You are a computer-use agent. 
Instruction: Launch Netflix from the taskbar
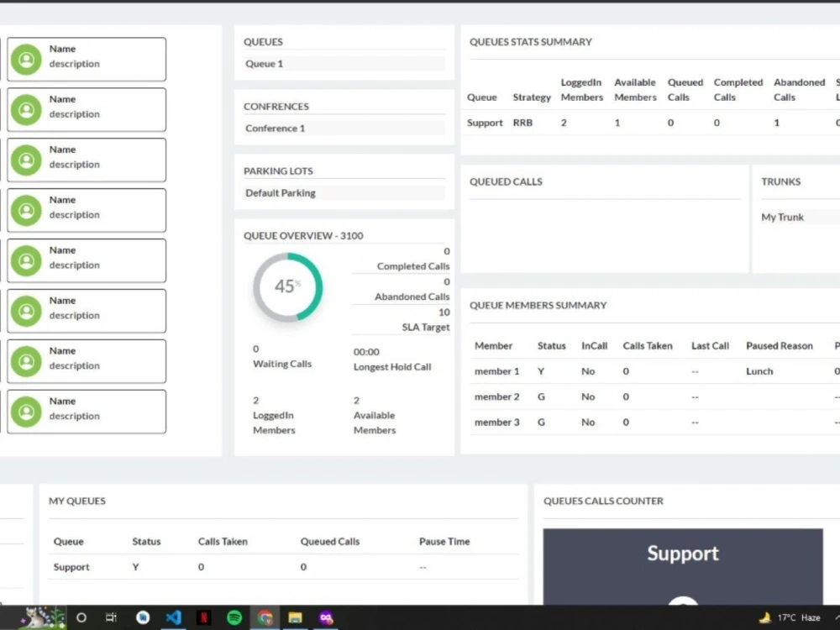click(203, 617)
